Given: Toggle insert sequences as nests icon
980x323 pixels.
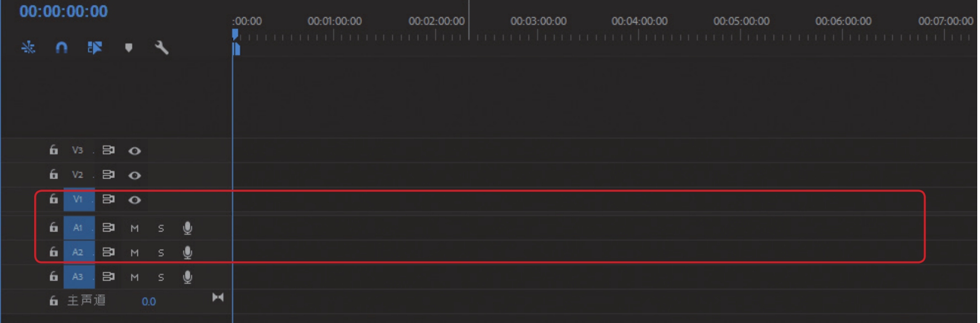Looking at the screenshot, I should click(28, 48).
